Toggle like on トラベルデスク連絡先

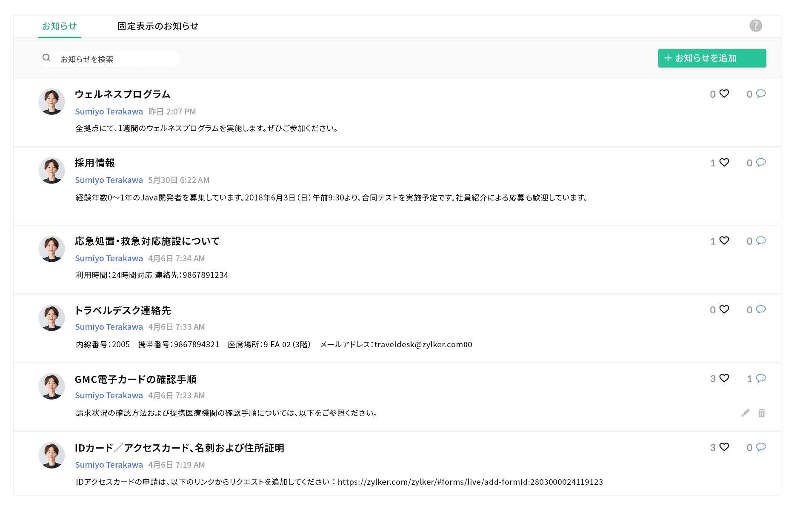(x=724, y=310)
